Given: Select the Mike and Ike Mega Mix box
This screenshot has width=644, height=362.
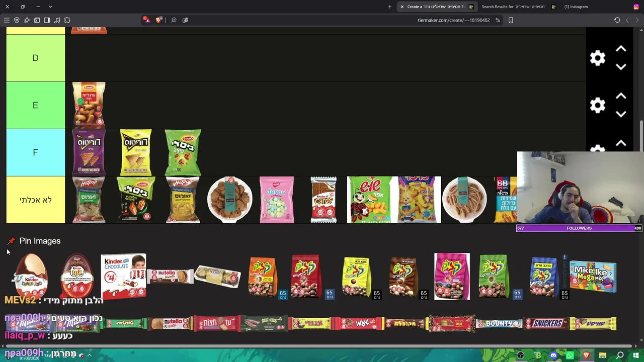Looking at the screenshot, I should pyautogui.click(x=593, y=277).
